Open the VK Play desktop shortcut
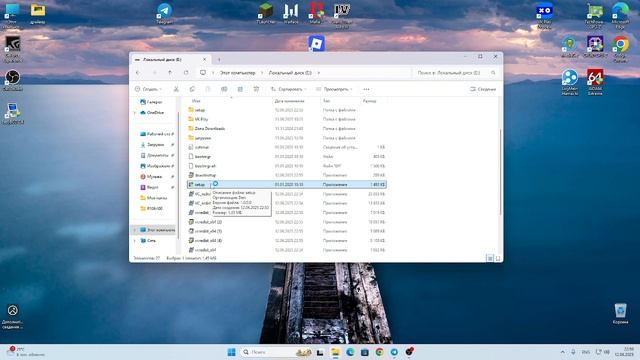 (x=544, y=16)
